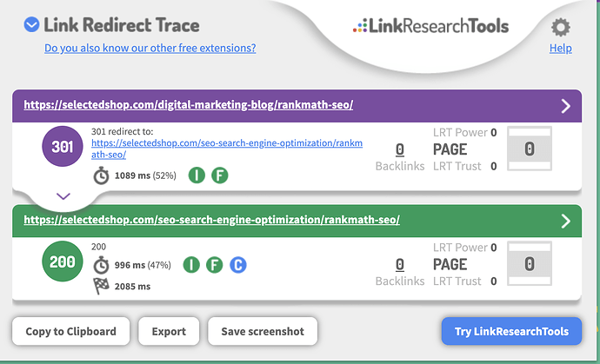This screenshot has height=364, width=600.
Task: Click the Save screenshot button
Action: pyautogui.click(x=263, y=331)
